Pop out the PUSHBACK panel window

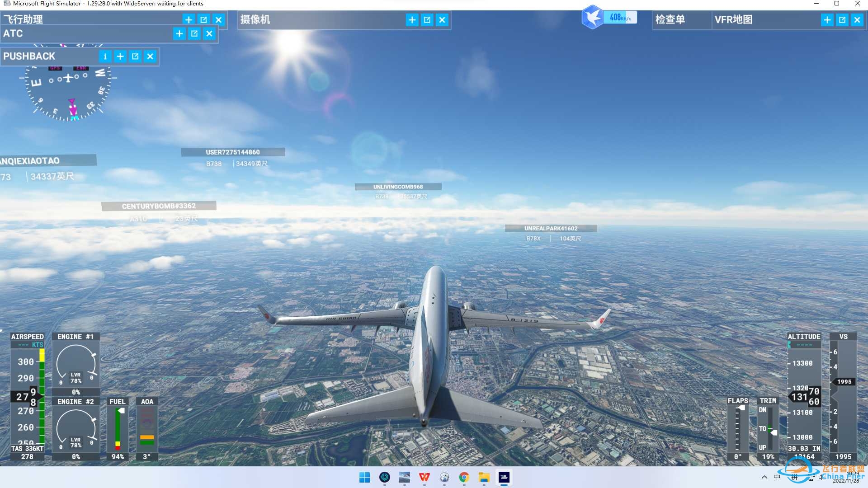pos(135,56)
